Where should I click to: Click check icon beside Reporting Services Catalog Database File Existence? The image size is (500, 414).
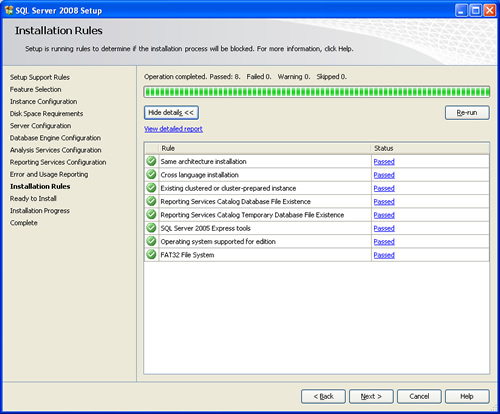click(x=151, y=201)
